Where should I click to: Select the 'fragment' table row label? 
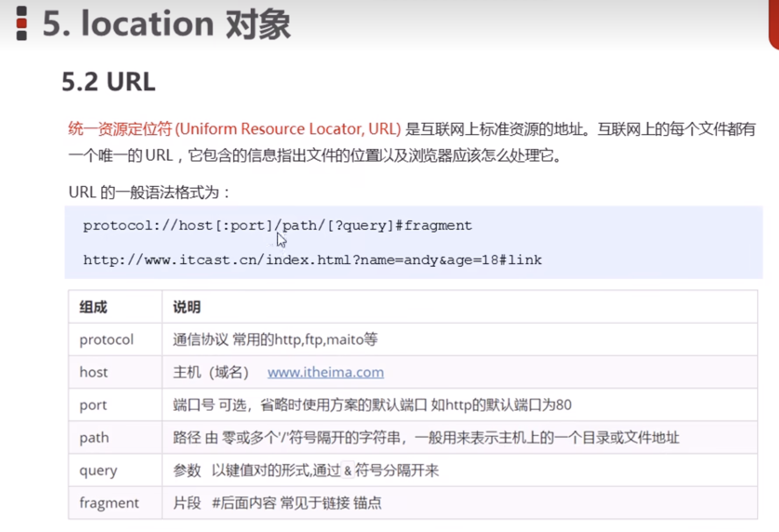tap(109, 503)
